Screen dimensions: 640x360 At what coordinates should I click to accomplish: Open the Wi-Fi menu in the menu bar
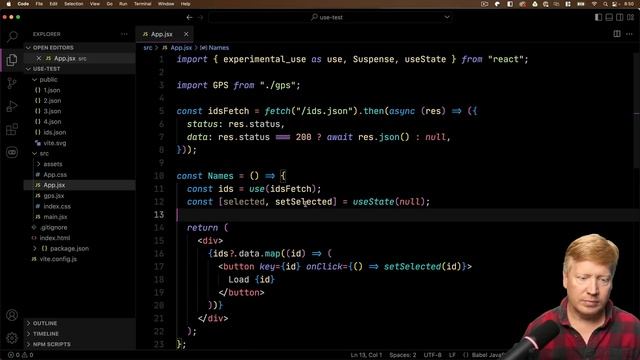594,4
